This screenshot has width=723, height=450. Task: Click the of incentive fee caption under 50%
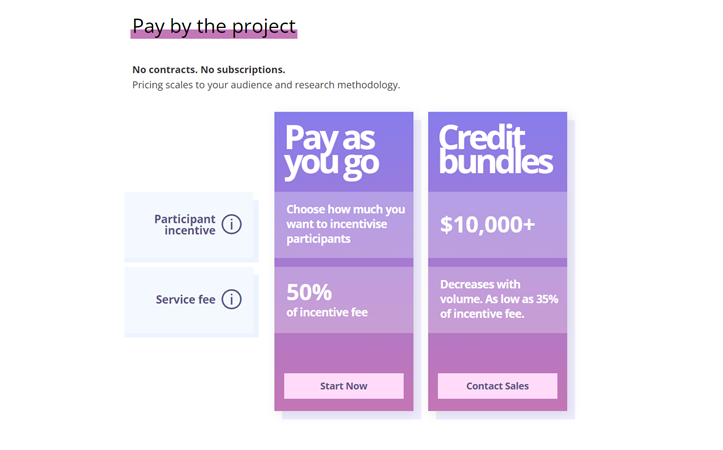tap(327, 312)
